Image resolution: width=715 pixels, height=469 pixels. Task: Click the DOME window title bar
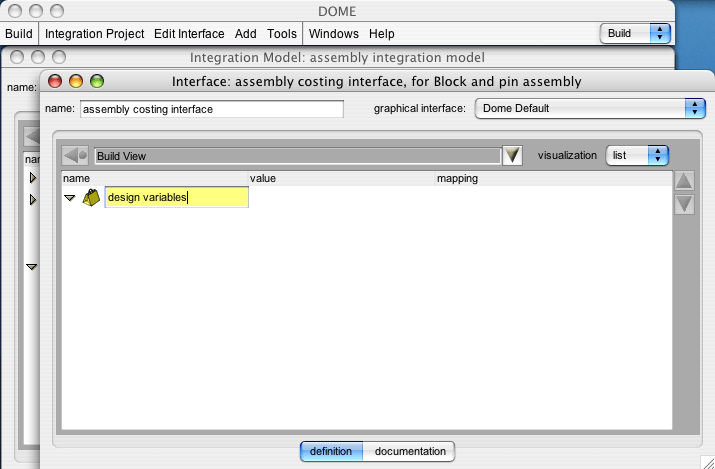click(337, 11)
